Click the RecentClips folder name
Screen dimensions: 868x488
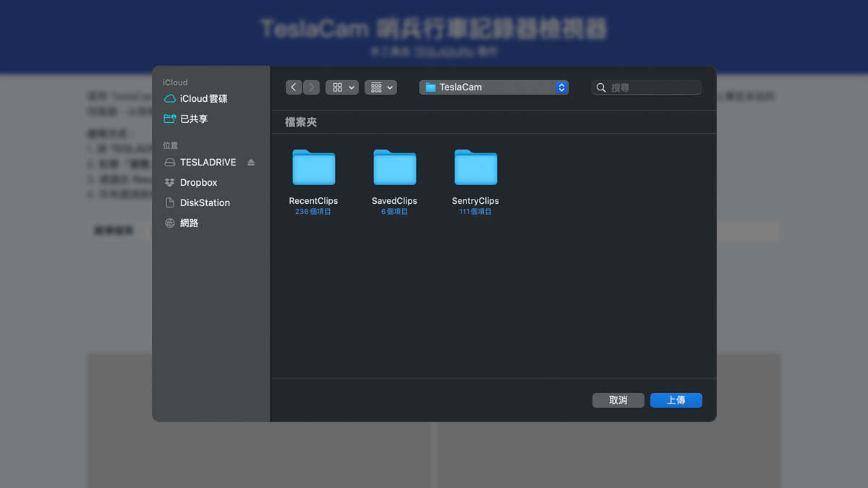click(313, 201)
